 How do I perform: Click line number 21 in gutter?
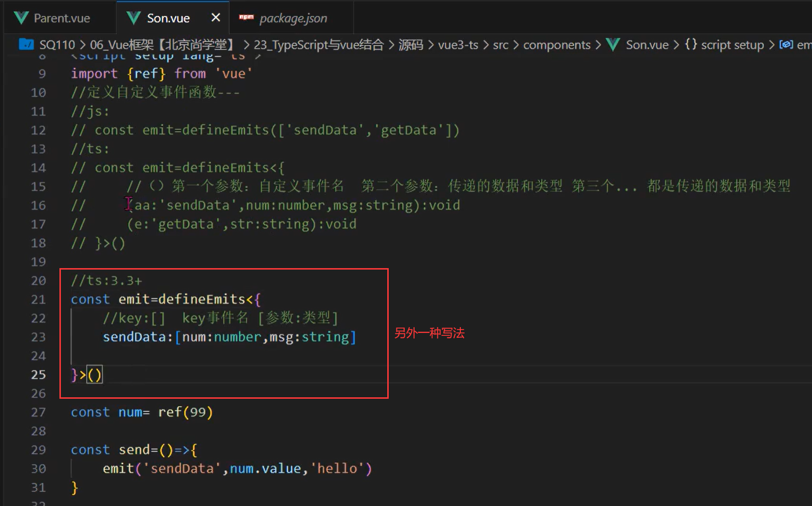click(x=38, y=299)
